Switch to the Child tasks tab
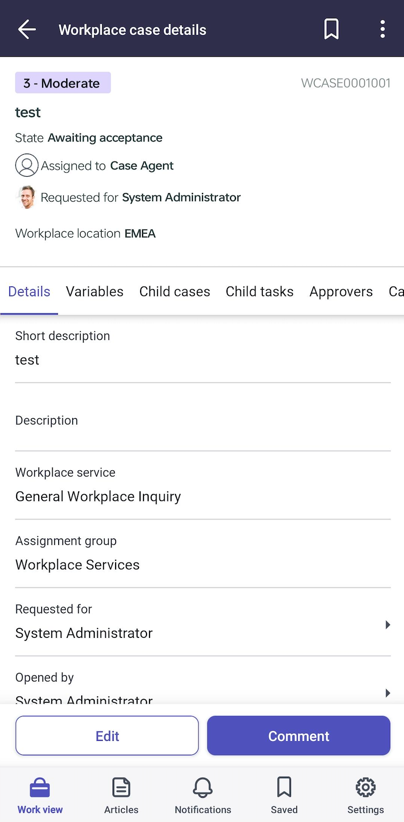Viewport: 404px width, 822px height. coord(259,291)
